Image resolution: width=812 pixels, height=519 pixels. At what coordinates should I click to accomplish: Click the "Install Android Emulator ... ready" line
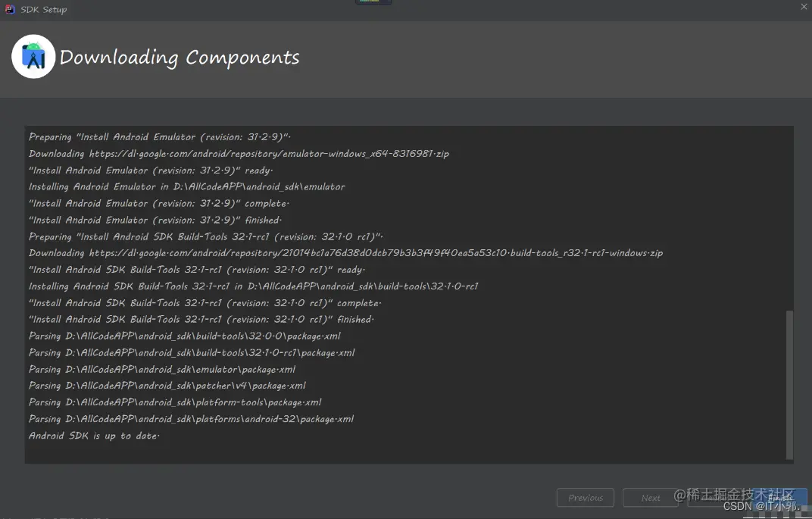click(151, 170)
